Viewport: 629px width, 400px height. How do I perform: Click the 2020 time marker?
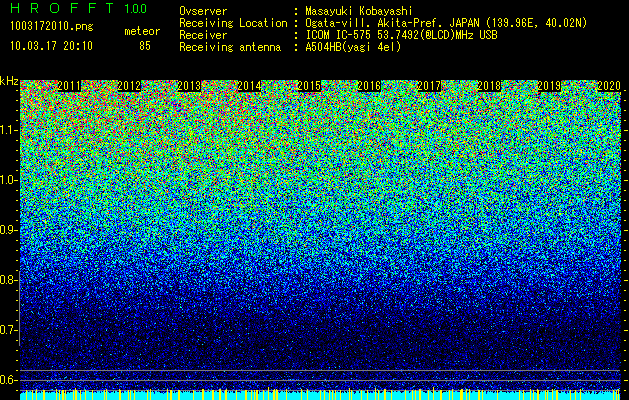[609, 86]
